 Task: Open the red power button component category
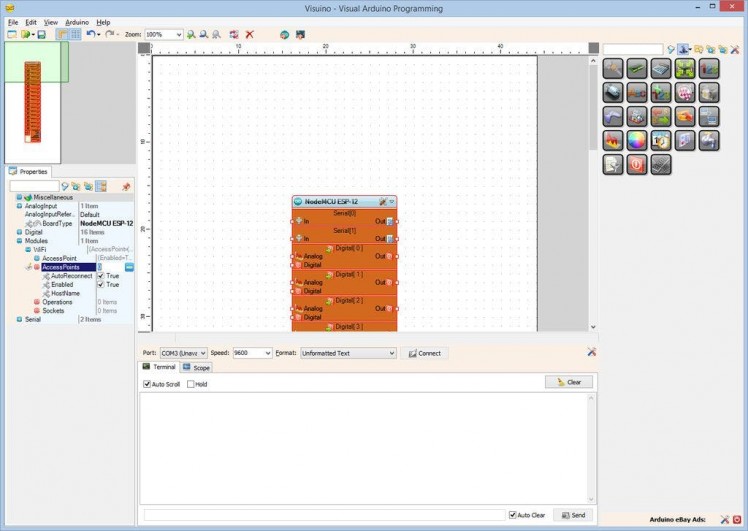click(x=636, y=165)
